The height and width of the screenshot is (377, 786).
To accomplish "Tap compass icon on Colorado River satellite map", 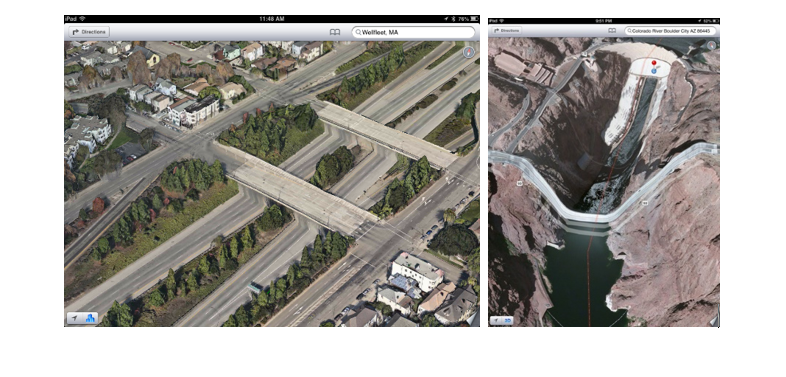I will (x=711, y=45).
